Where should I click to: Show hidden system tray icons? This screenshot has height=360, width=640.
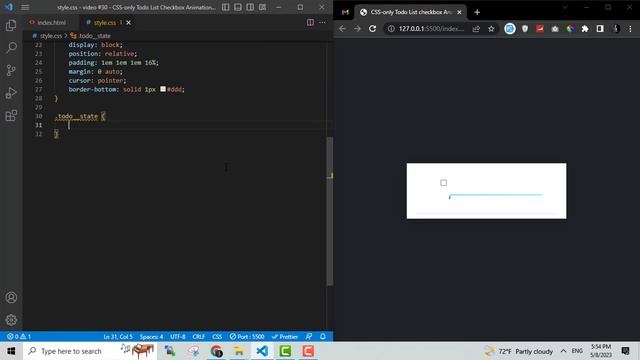click(x=563, y=351)
